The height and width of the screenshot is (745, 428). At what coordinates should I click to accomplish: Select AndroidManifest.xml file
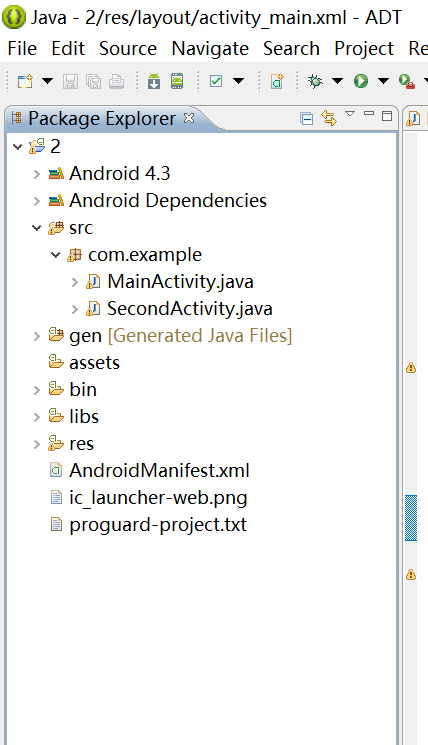159,471
